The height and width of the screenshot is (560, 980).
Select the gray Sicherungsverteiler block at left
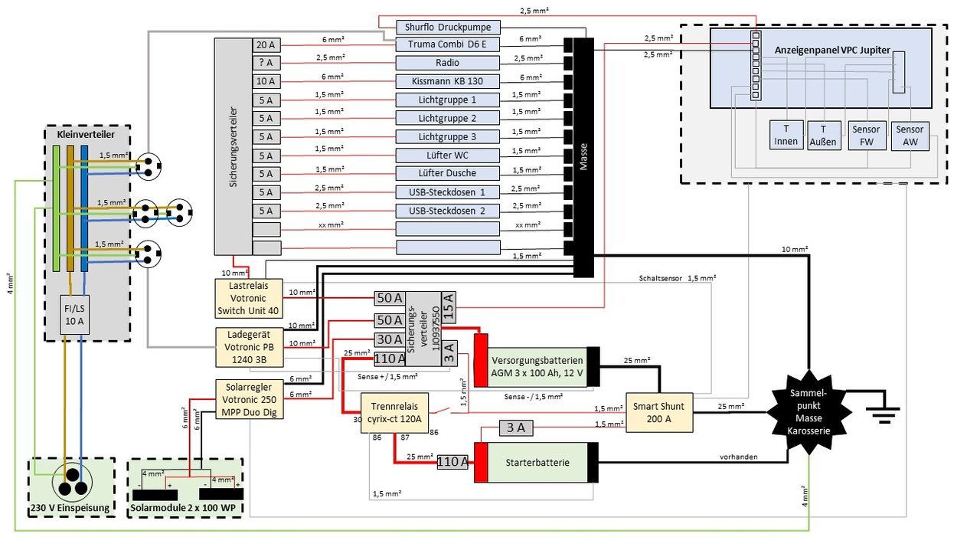click(x=233, y=146)
